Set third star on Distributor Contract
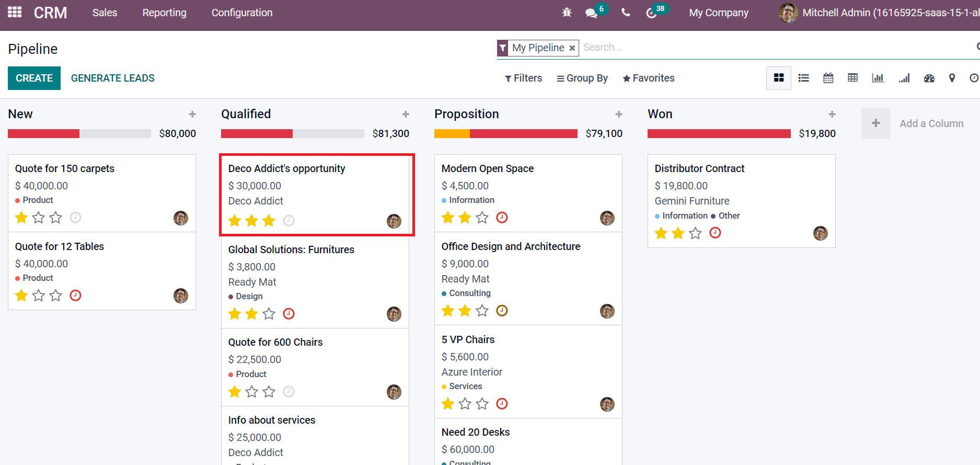Screen dimensions: 980x465 [x=696, y=233]
